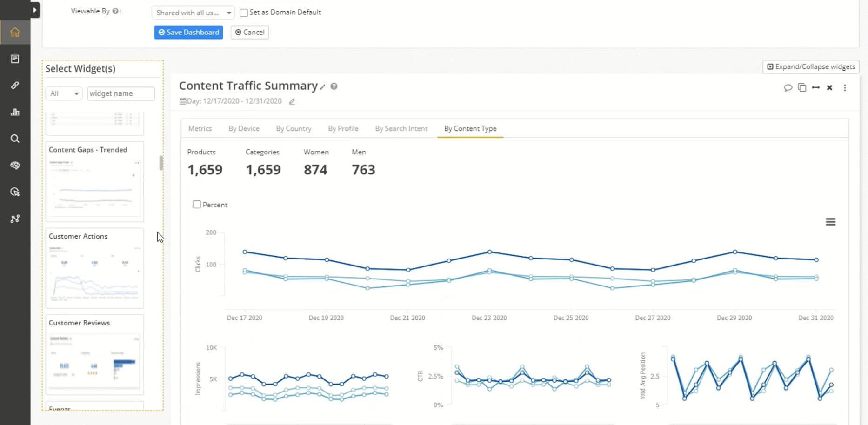Remove the widget with X icon

[829, 87]
